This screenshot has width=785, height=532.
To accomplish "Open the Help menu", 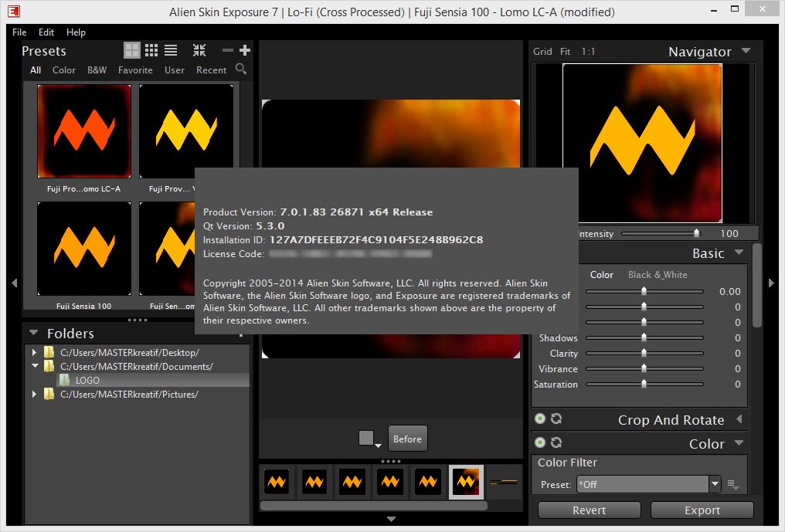I will tap(76, 32).
